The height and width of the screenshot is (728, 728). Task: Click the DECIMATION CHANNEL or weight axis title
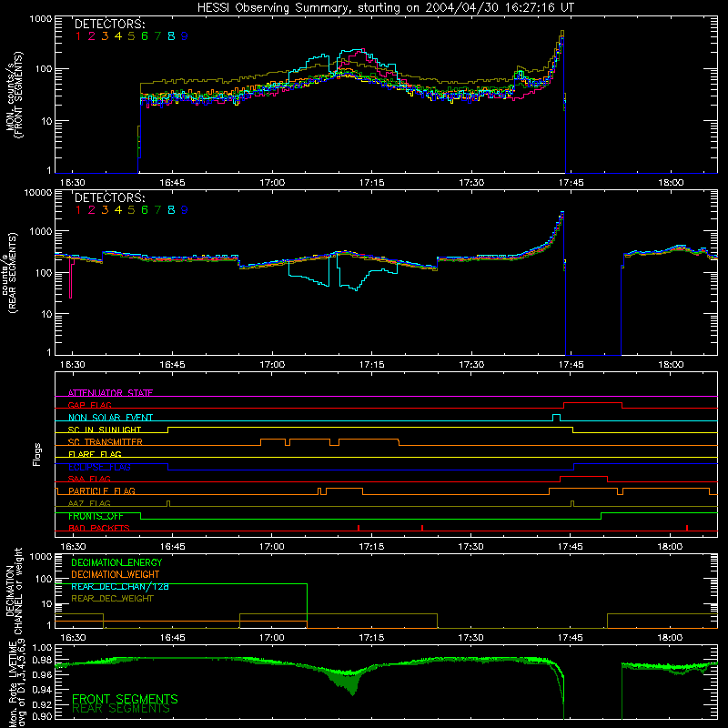point(14,591)
